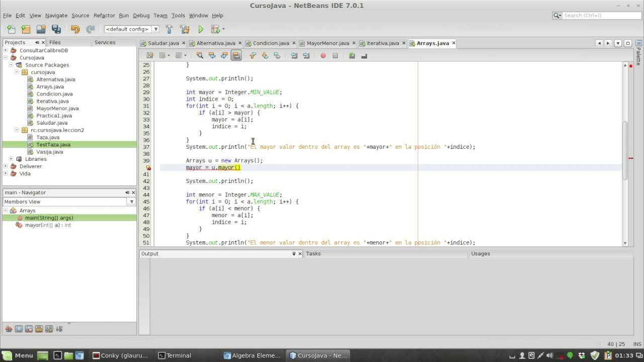644x362 pixels.
Task: Open the Mint Menu button
Action: pyautogui.click(x=18, y=355)
